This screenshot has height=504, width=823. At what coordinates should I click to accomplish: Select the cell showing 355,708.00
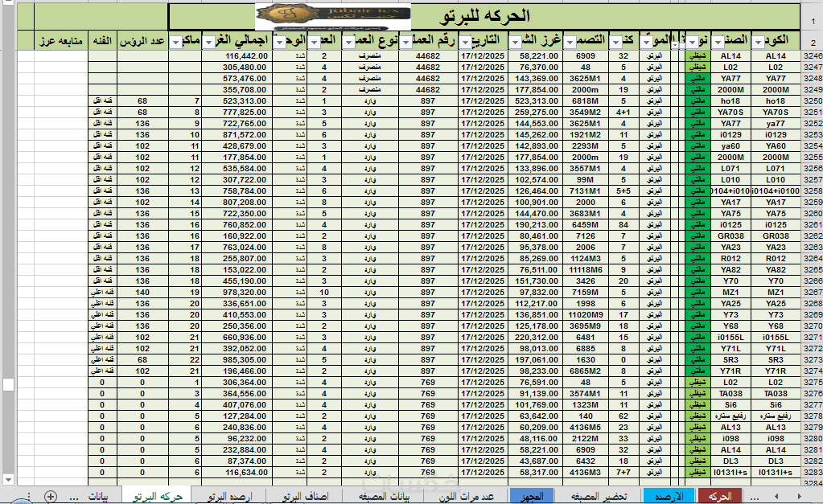click(237, 90)
